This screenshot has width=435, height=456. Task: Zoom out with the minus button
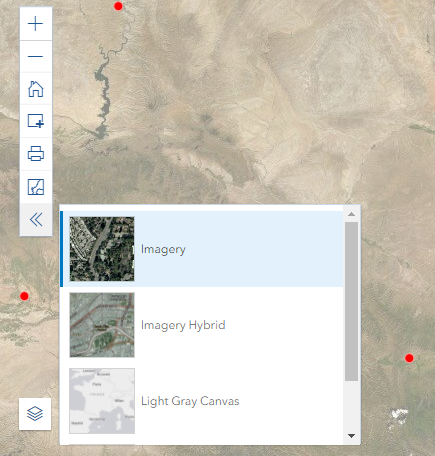click(x=36, y=56)
